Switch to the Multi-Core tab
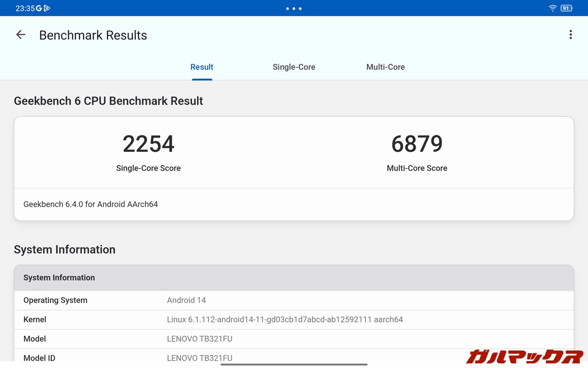The image size is (588, 368). (x=385, y=67)
